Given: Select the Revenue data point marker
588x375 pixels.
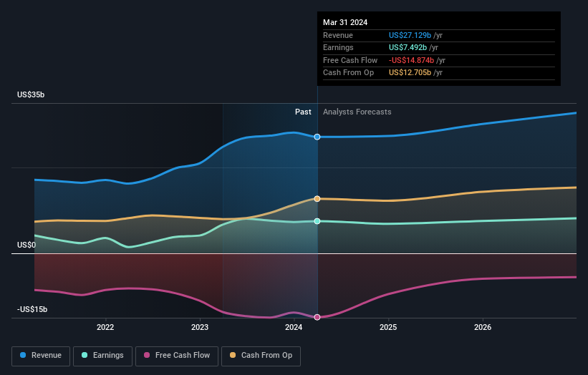Looking at the screenshot, I should 317,137.
